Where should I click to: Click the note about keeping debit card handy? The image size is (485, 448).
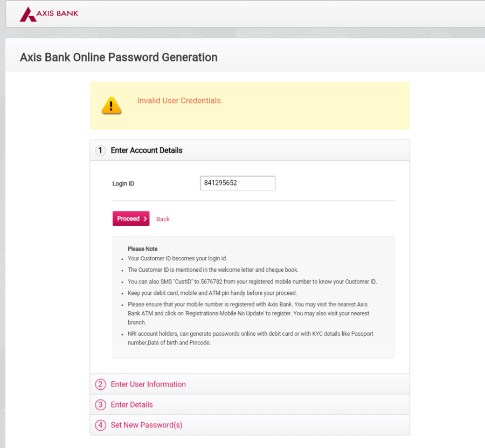tap(212, 293)
